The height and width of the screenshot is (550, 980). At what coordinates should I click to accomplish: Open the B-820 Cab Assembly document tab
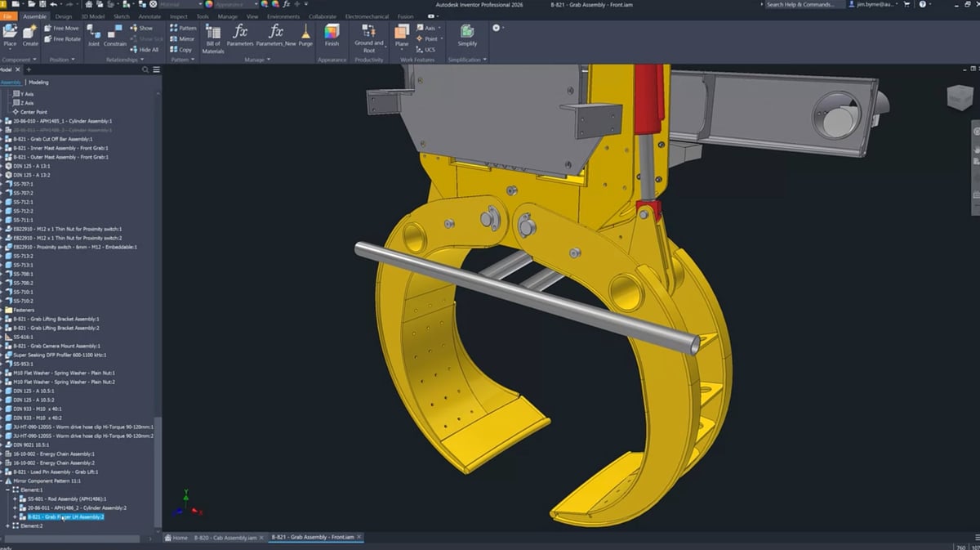225,538
